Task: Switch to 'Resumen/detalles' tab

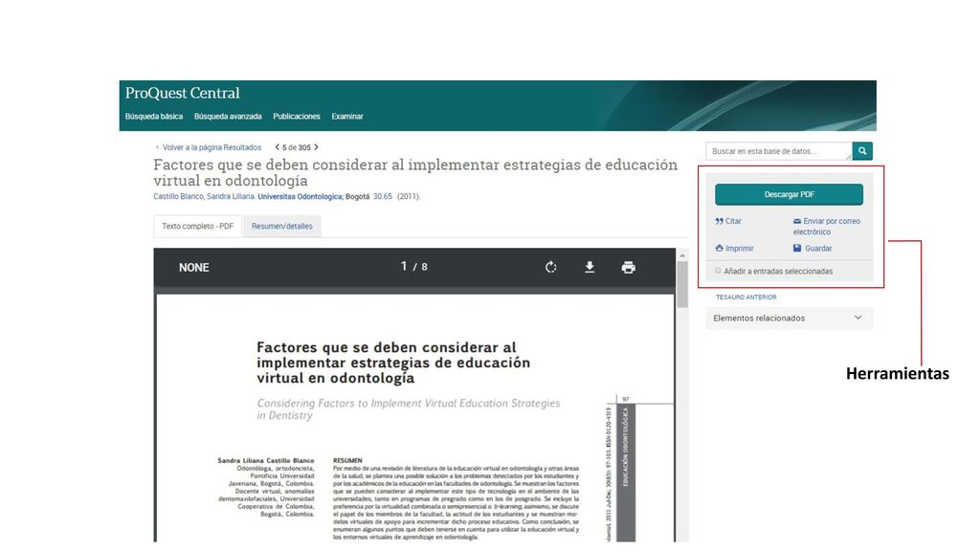Action: (x=282, y=226)
